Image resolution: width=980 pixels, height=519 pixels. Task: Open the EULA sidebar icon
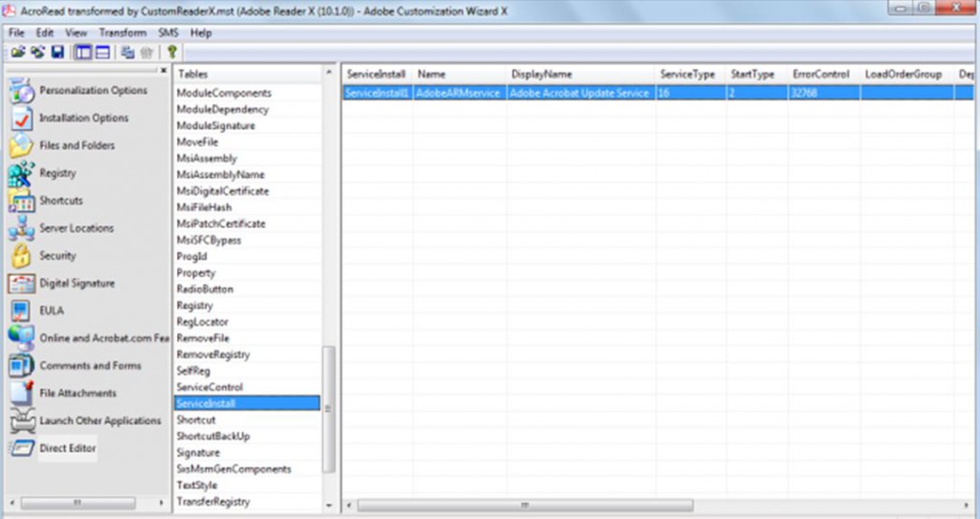point(21,311)
